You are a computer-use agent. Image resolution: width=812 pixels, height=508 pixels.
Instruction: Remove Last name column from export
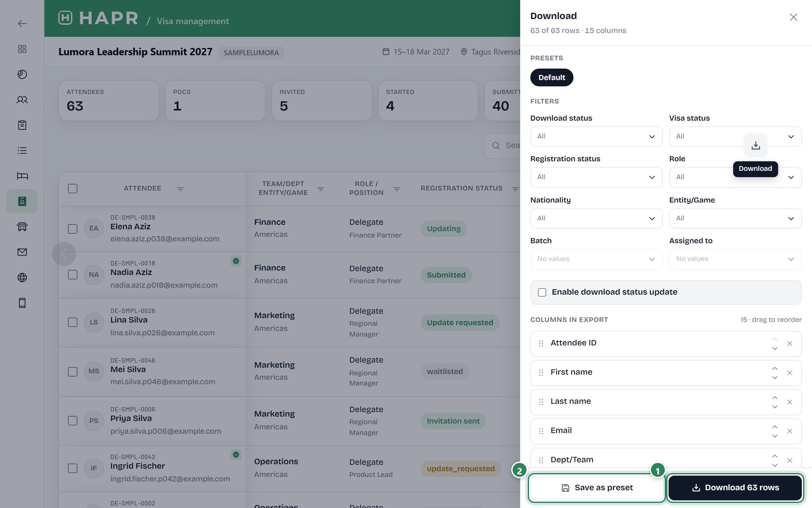(789, 402)
